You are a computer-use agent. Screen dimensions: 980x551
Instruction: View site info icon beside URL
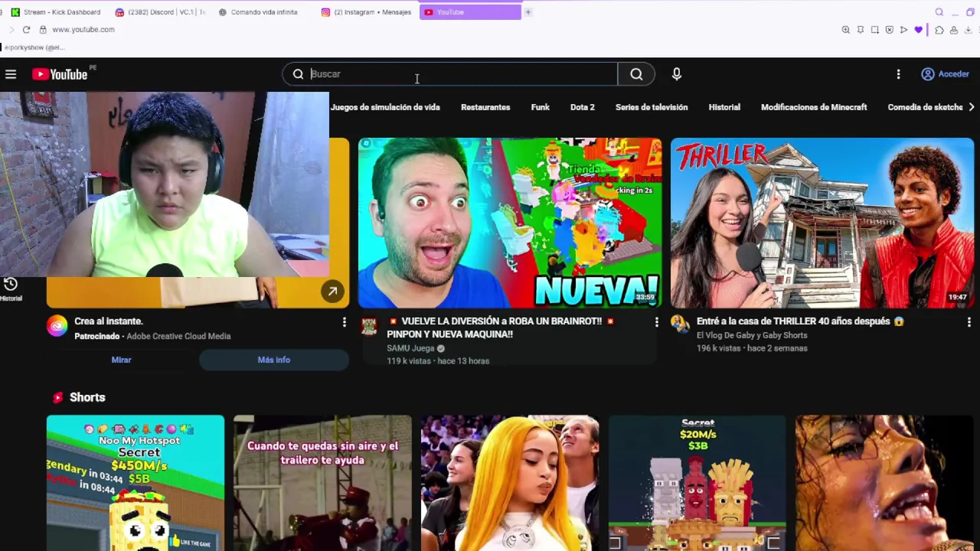click(43, 29)
